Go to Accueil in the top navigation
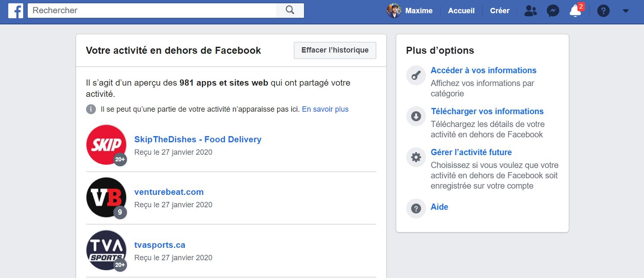Image resolution: width=644 pixels, height=278 pixels. click(x=461, y=11)
